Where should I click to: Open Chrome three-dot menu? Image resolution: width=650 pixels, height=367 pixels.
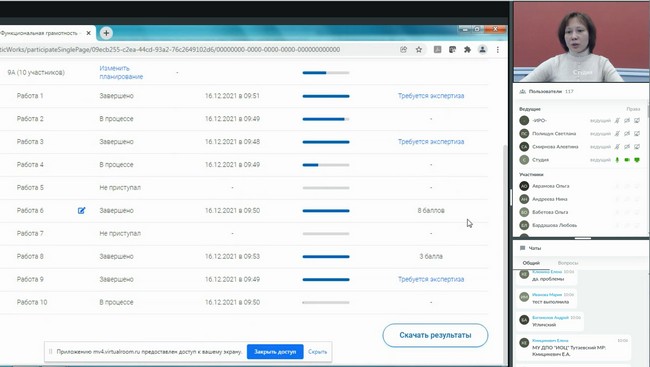coord(497,49)
